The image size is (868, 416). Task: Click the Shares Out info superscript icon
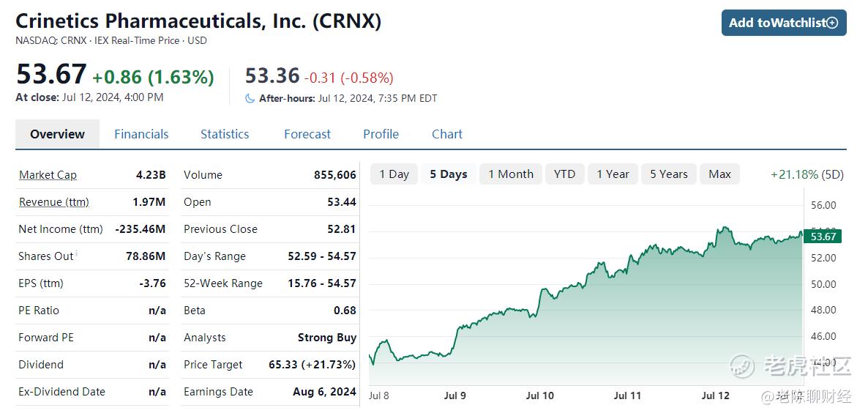pos(76,253)
